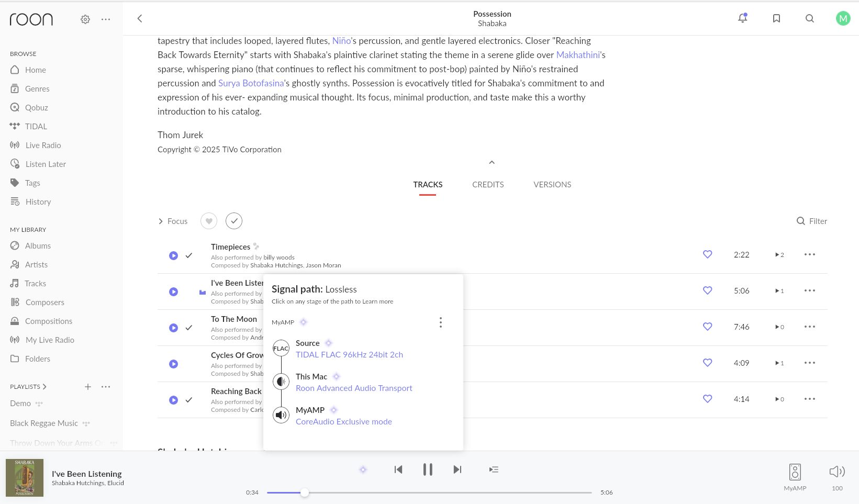Open the Makhathini artist link

[578, 55]
